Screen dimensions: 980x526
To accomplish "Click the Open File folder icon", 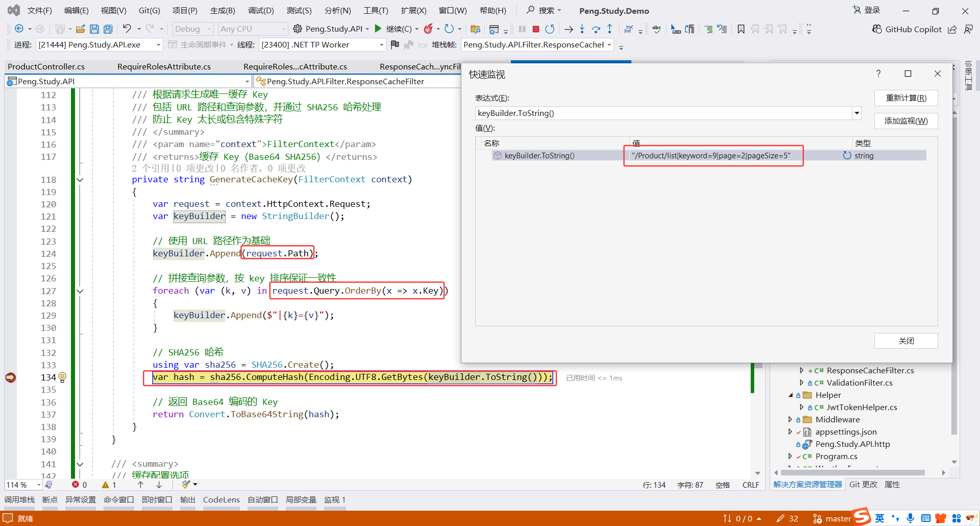I will 80,29.
